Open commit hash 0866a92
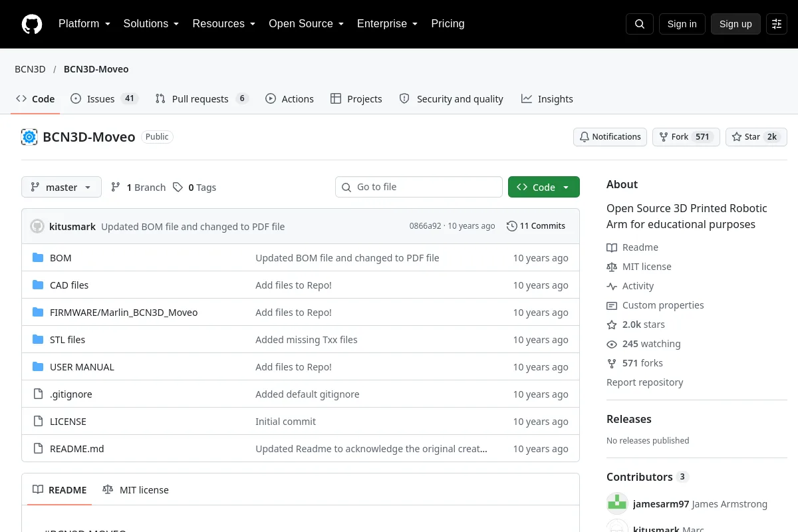Viewport: 798px width, 532px height. (x=425, y=226)
